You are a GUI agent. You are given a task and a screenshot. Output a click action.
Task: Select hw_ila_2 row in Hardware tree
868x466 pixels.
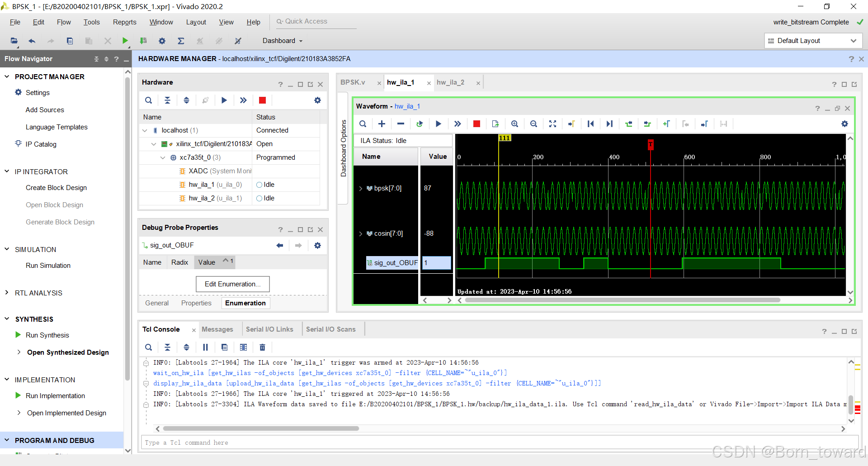229,198
